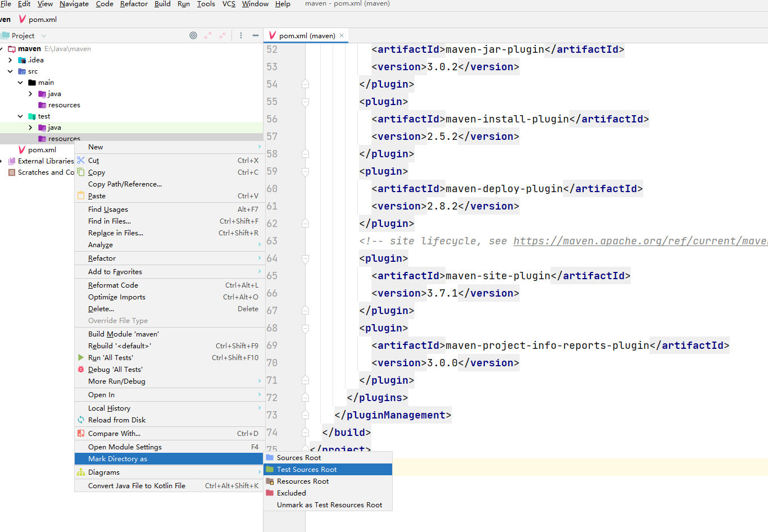The height and width of the screenshot is (532, 768).
Task: Collapse the code block at line 55 in the gutter
Action: point(305,102)
